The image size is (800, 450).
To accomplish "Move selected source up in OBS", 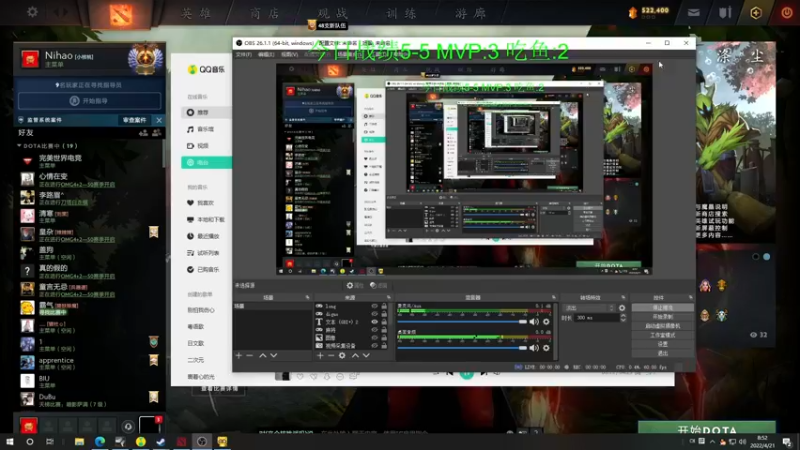I will click(355, 355).
